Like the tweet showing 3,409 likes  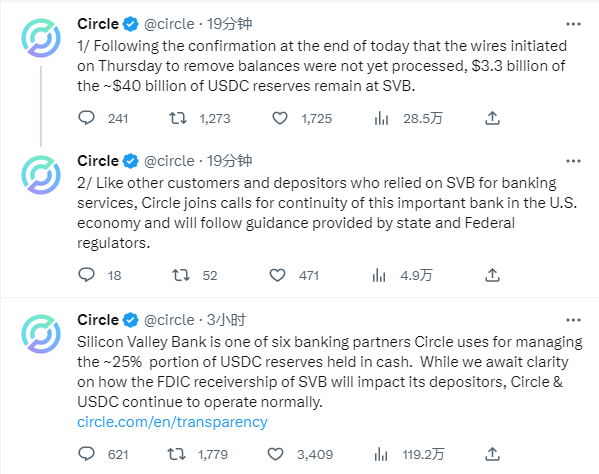pos(275,454)
